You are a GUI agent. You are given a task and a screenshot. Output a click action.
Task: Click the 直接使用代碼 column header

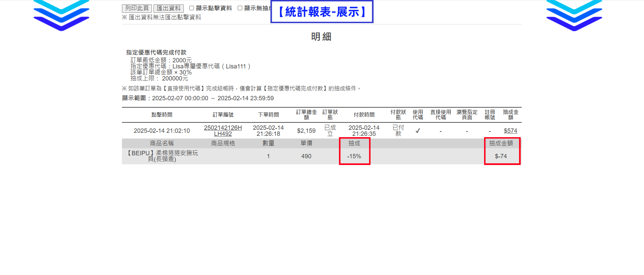441,115
